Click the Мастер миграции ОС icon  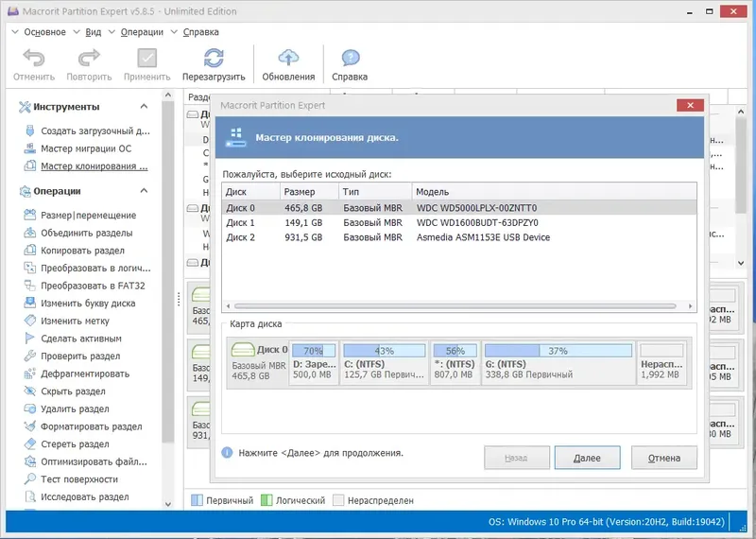point(30,148)
